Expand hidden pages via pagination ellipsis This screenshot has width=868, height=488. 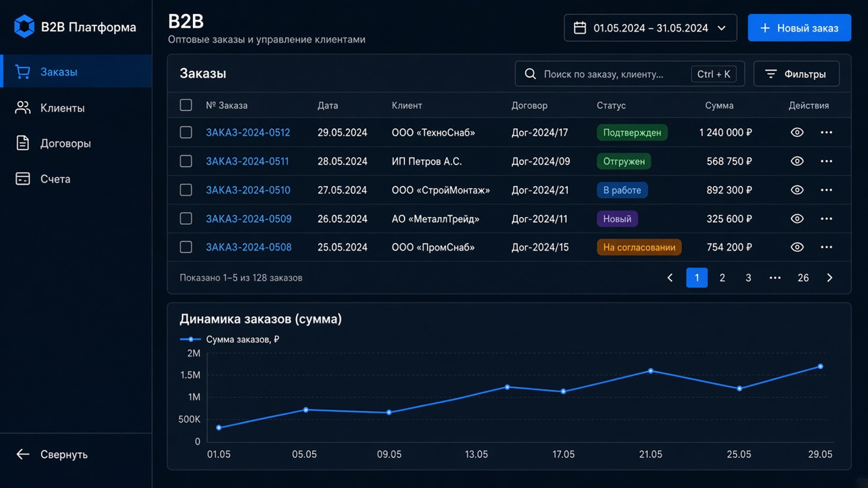click(x=775, y=278)
